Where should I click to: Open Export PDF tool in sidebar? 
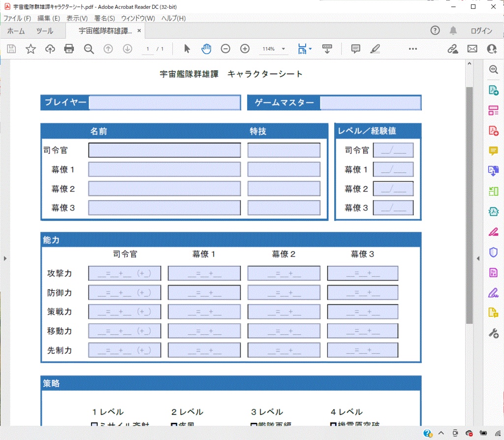point(493,90)
